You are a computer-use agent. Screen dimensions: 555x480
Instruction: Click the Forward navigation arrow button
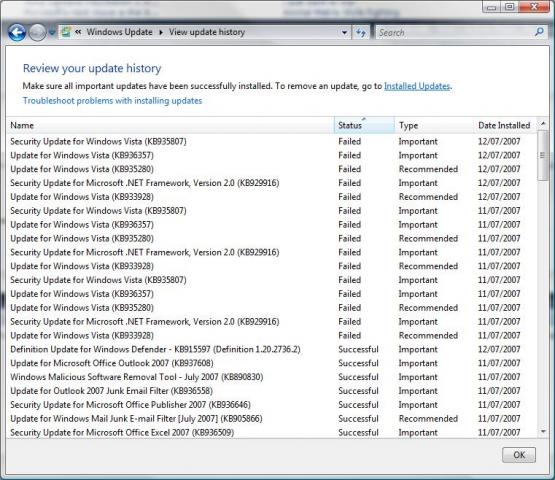pyautogui.click(x=37, y=33)
